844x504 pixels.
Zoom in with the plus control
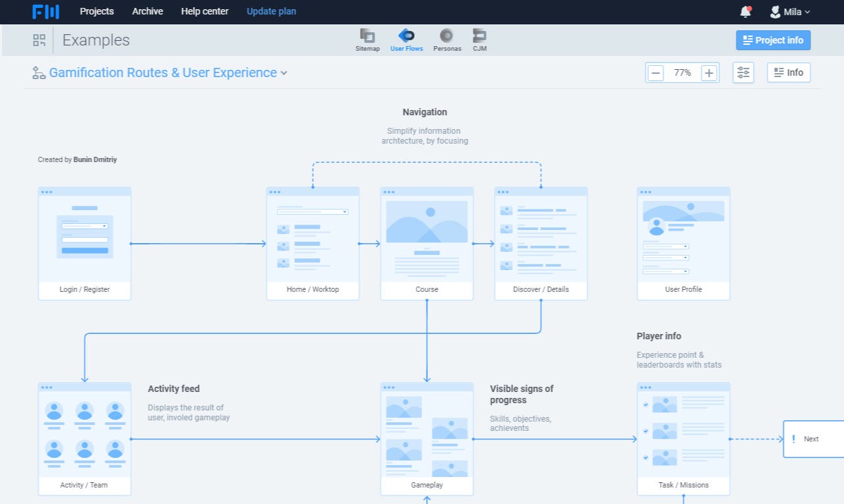(709, 72)
